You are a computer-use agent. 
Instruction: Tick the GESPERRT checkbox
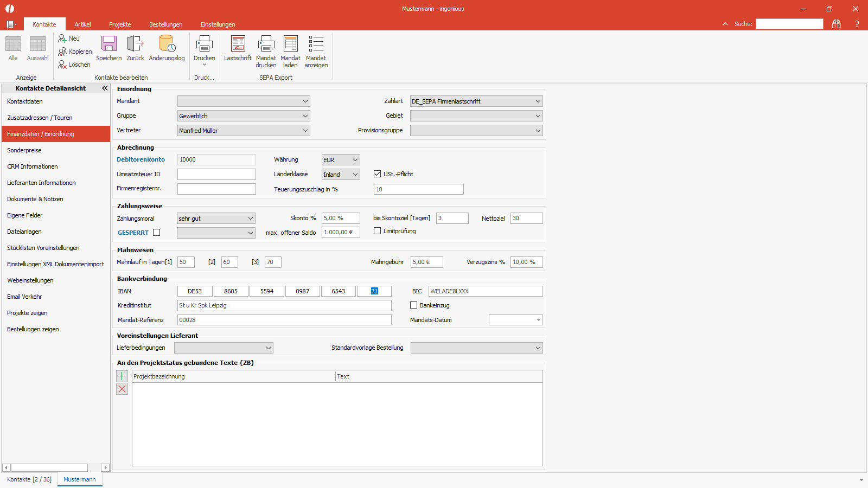(x=157, y=233)
